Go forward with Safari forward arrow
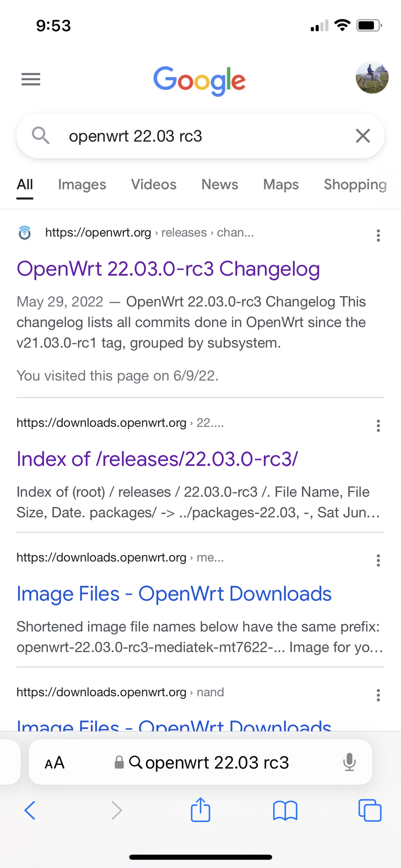This screenshot has width=401, height=868. coord(117,810)
